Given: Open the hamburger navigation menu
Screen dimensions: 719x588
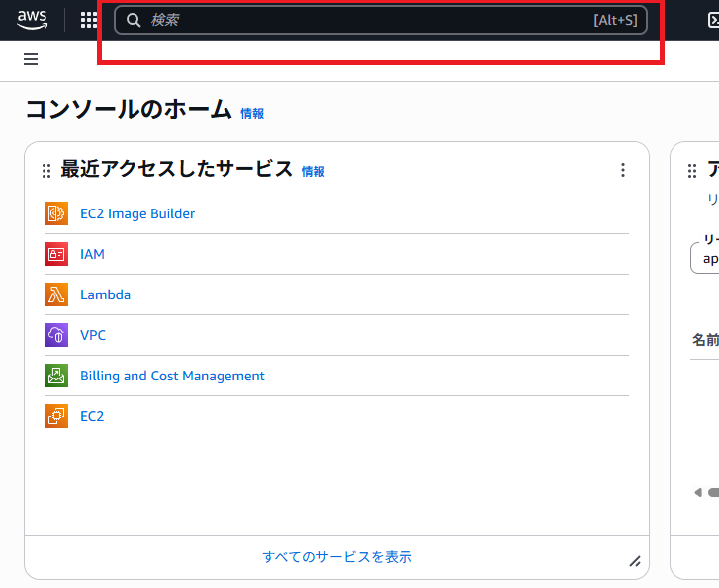Looking at the screenshot, I should (31, 59).
